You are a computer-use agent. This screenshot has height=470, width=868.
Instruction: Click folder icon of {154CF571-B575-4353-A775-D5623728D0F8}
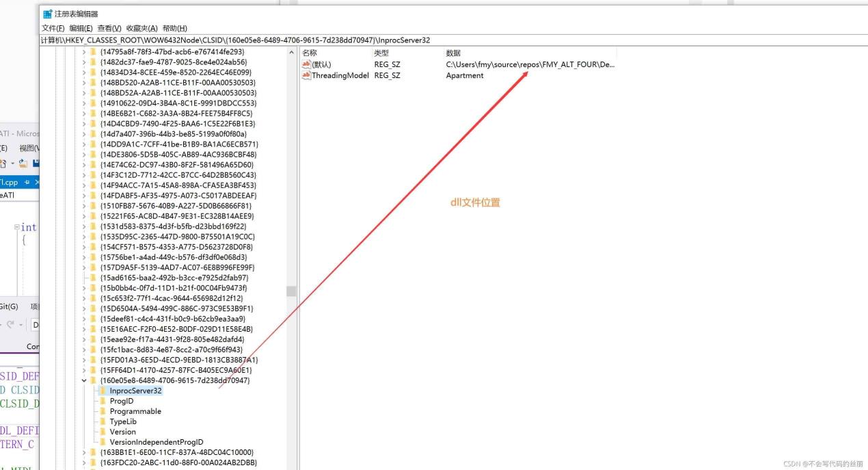[x=94, y=247]
